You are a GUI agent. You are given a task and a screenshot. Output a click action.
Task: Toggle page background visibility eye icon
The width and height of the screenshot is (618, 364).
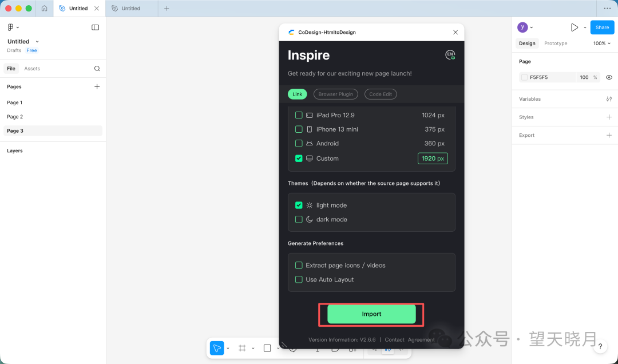click(609, 77)
